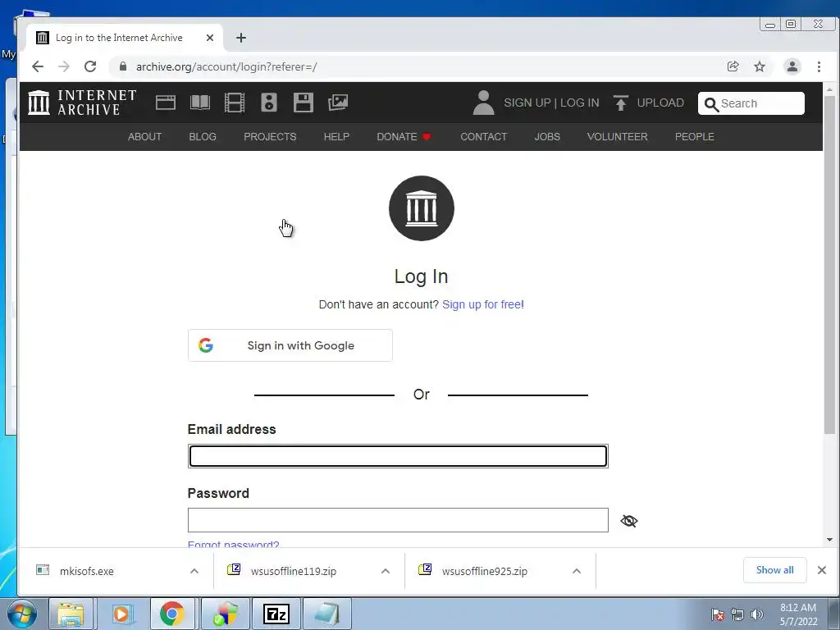
Task: Click Chrome forward arrow button
Action: pos(64,66)
